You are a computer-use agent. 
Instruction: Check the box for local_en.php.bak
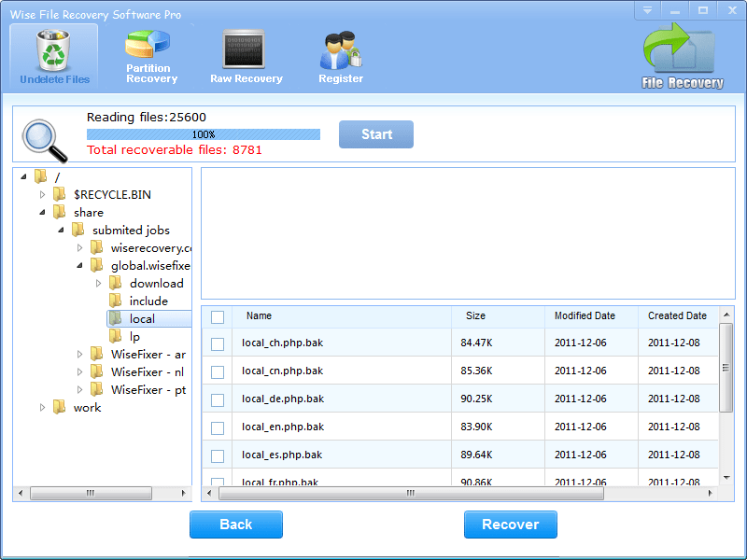click(x=218, y=428)
